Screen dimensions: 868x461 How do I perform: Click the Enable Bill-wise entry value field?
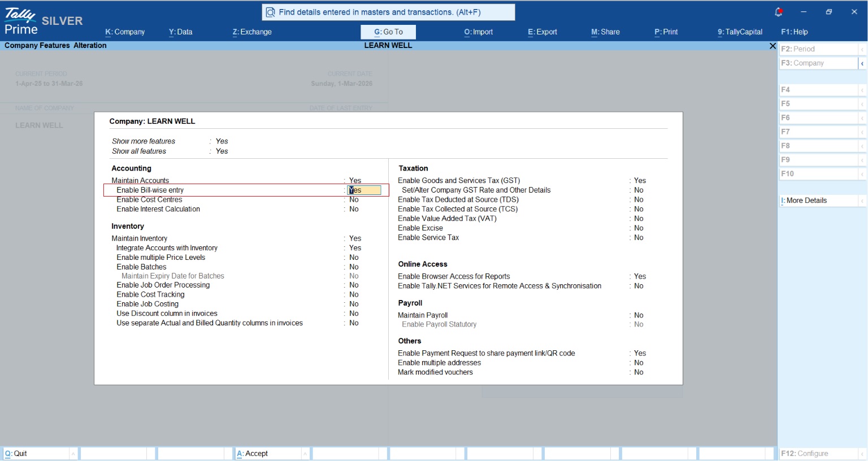[364, 190]
